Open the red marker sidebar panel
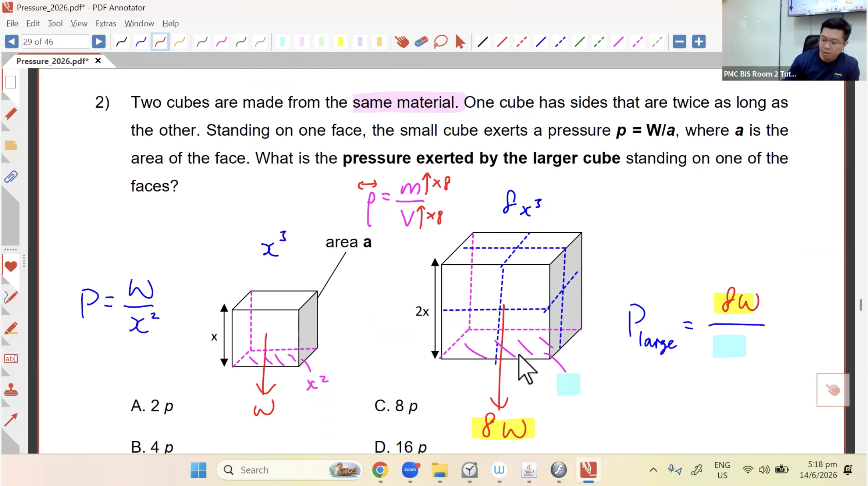The height and width of the screenshot is (486, 868). pos(11,114)
